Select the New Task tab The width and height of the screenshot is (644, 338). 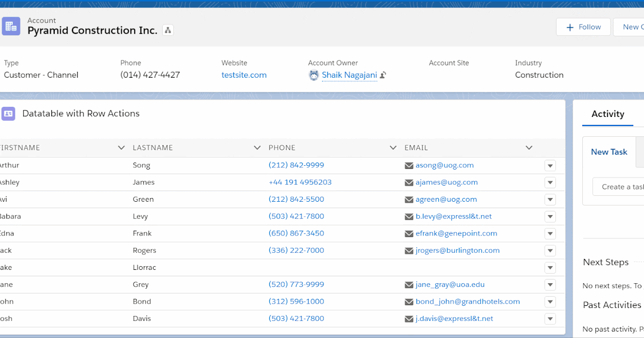coord(609,152)
